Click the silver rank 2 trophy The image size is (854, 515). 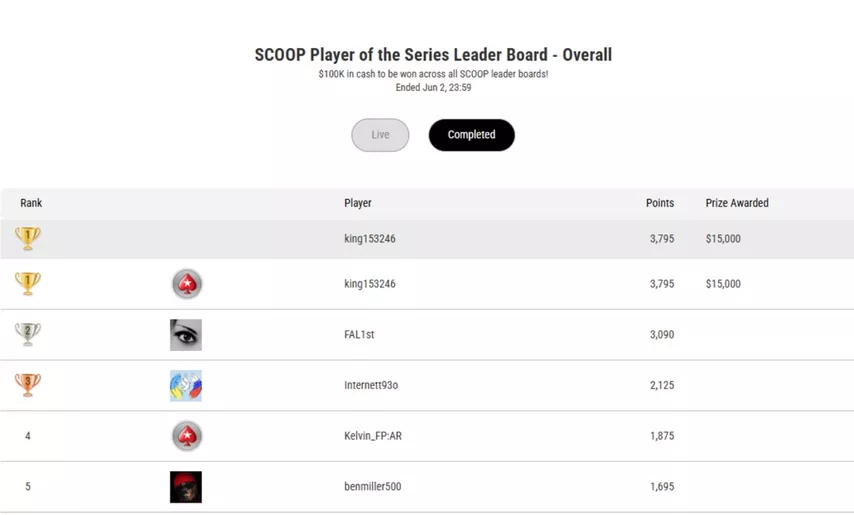pyautogui.click(x=28, y=334)
